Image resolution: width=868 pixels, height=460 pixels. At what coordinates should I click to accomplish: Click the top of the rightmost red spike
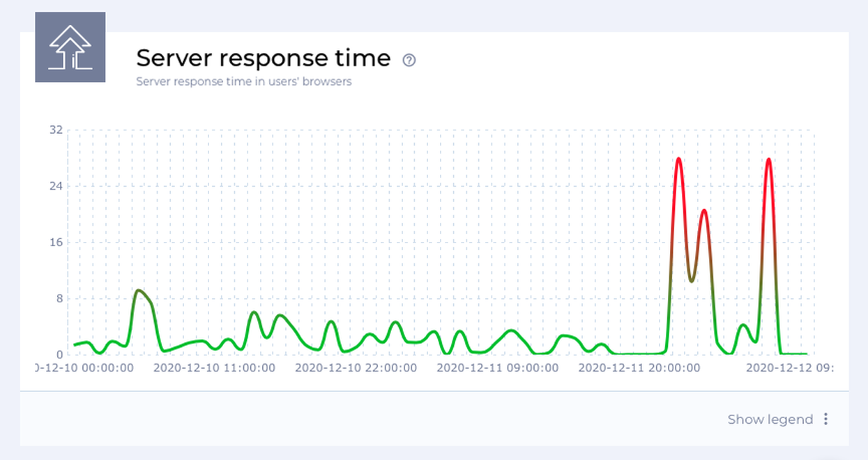pos(768,160)
